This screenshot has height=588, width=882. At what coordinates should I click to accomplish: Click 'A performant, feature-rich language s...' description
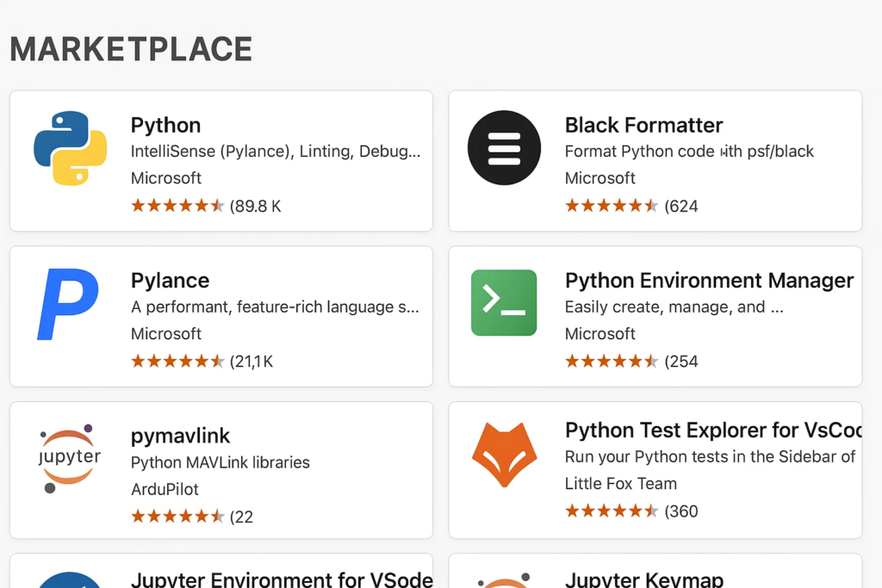pos(275,307)
